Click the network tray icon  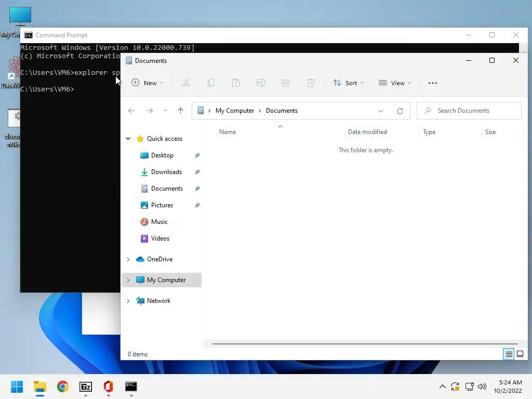tap(470, 387)
